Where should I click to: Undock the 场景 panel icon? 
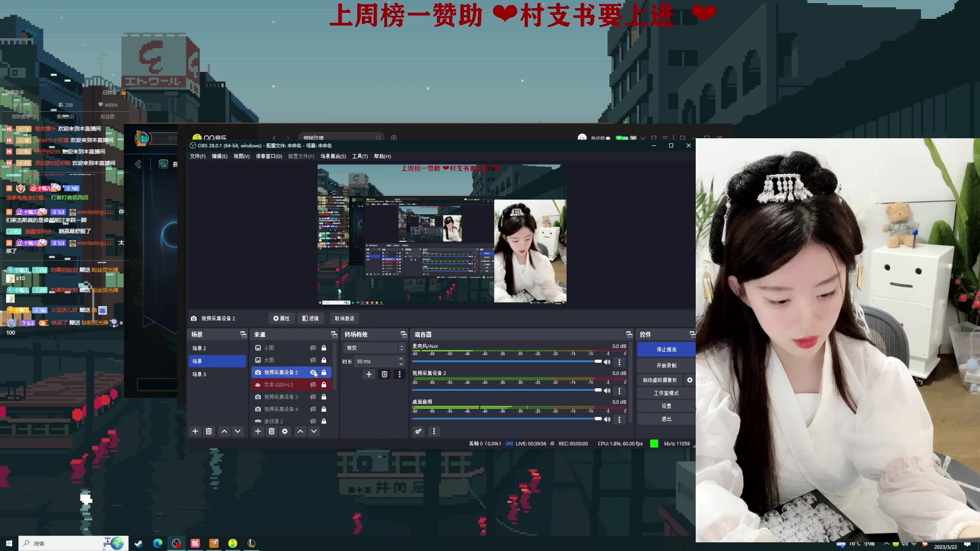click(243, 334)
